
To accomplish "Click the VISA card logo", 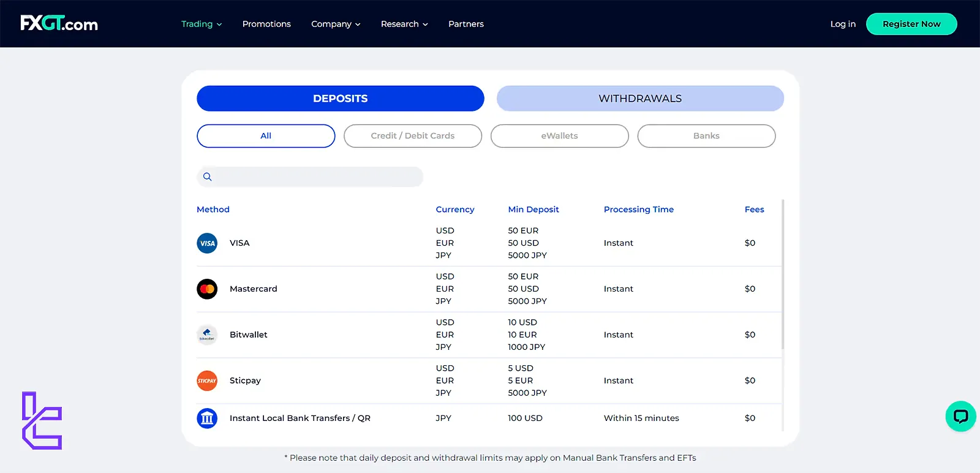I will click(207, 243).
